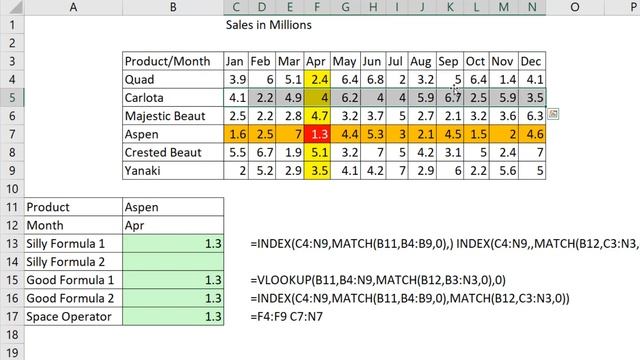Click Crested Beaut's April value 5.1

317,153
